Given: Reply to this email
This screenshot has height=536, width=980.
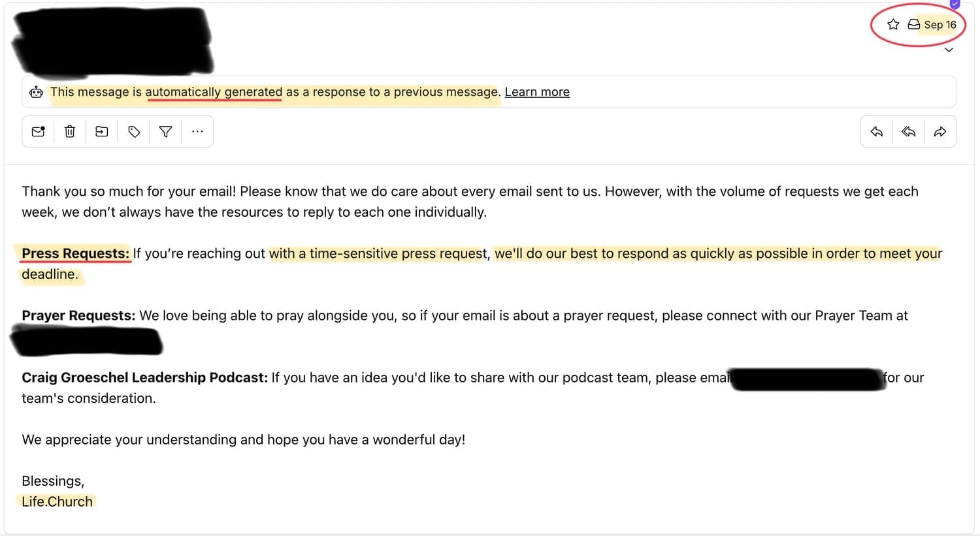Looking at the screenshot, I should (x=877, y=132).
